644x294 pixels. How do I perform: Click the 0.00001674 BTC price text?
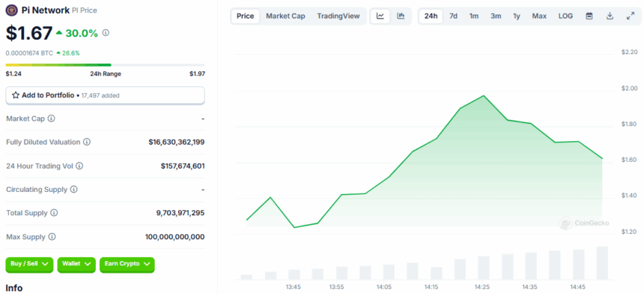click(x=29, y=53)
